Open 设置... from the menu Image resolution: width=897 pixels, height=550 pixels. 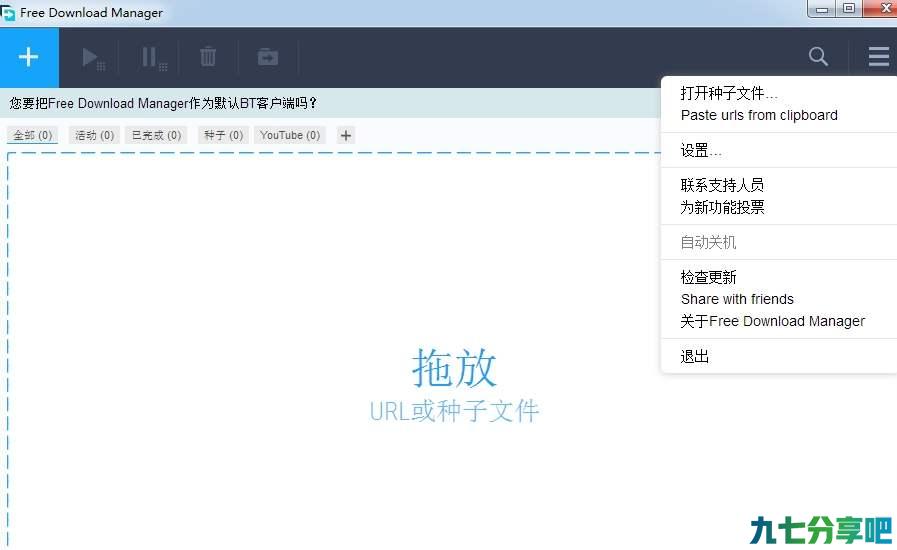tap(701, 151)
